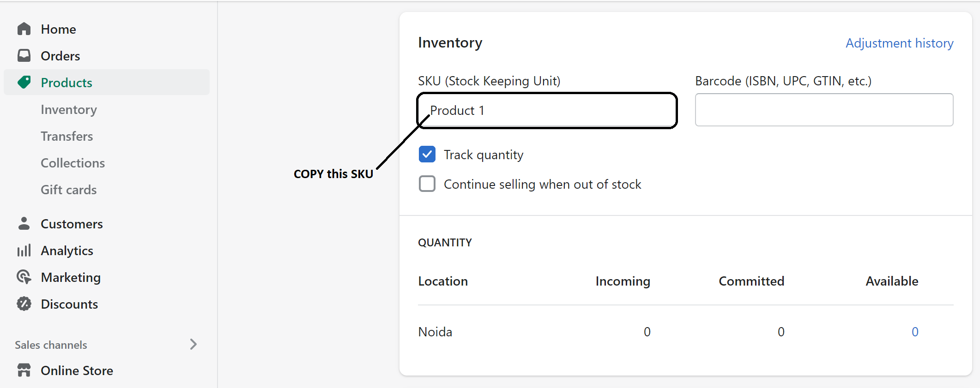Open the Adjustment history link

click(x=899, y=43)
